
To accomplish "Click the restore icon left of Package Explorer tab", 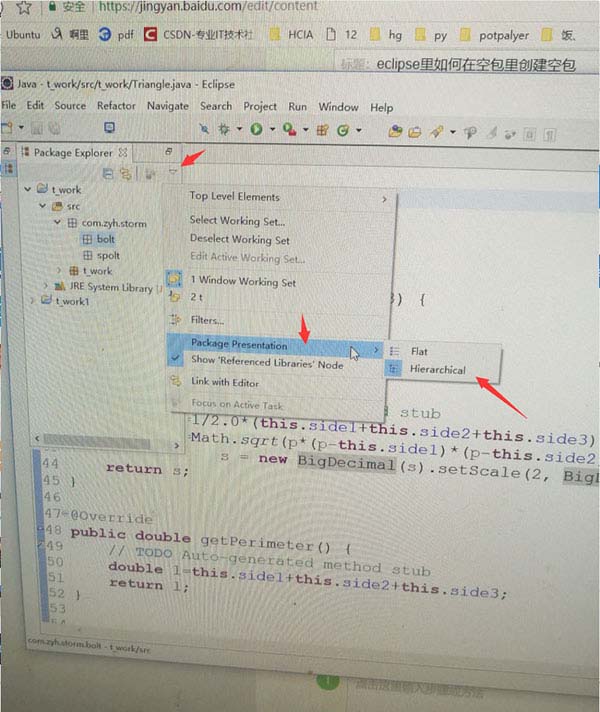I will tap(6, 150).
